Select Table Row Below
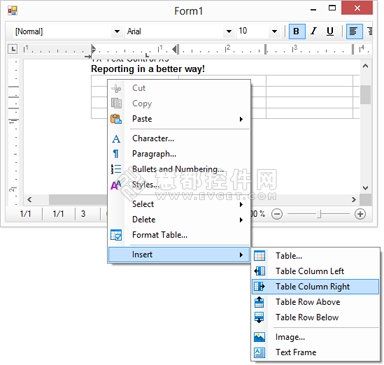The height and width of the screenshot is (365, 384). [x=316, y=317]
